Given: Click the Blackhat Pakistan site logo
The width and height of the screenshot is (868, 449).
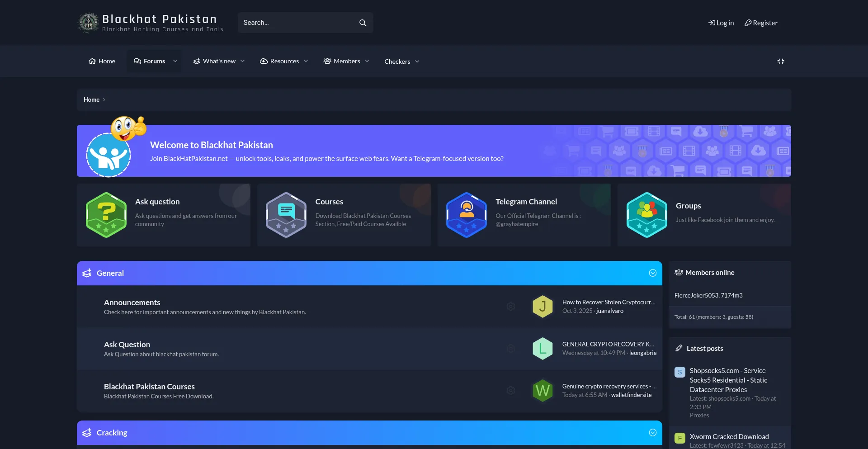Looking at the screenshot, I should [x=89, y=23].
